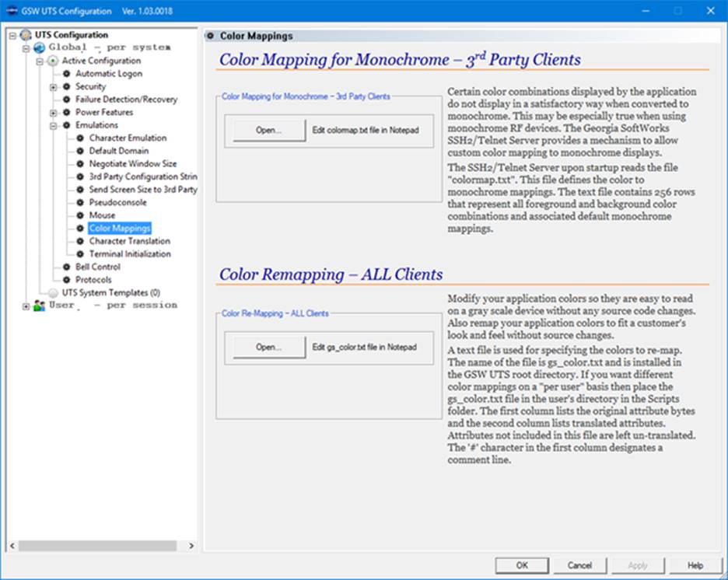Select Default Domain in the tree
Screen dimensions: 728x580
point(119,151)
